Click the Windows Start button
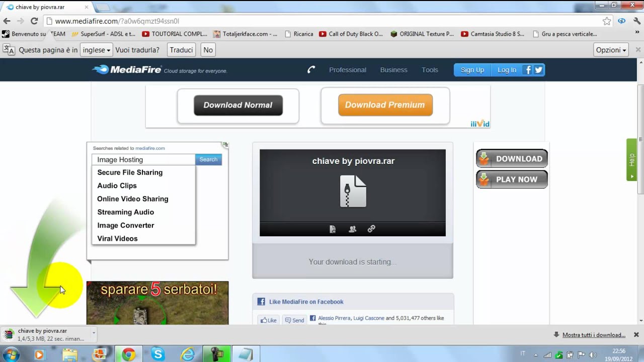The image size is (644, 362). (x=11, y=354)
